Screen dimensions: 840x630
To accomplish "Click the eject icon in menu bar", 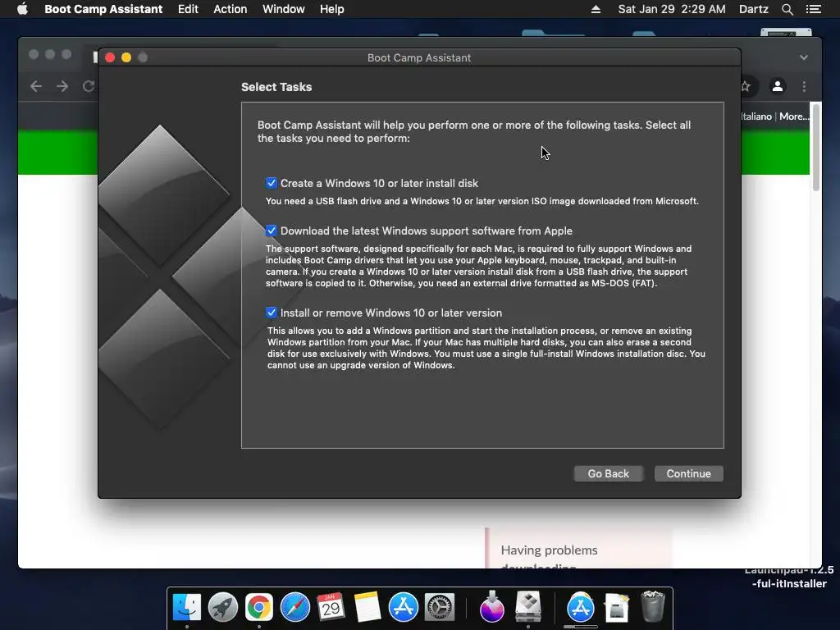I will click(596, 9).
